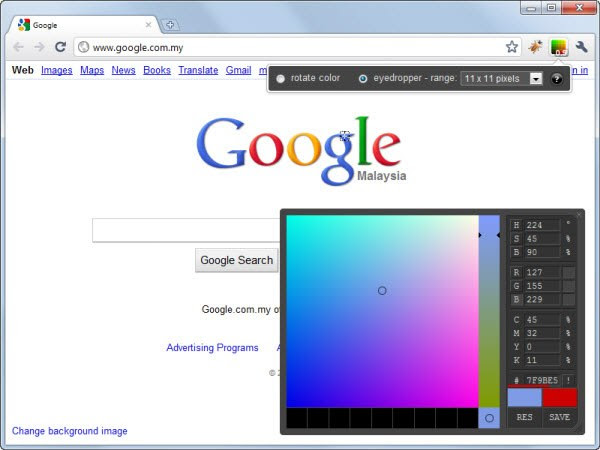Image resolution: width=600 pixels, height=450 pixels.
Task: Open the Chrome wrench menu
Action: point(582,47)
